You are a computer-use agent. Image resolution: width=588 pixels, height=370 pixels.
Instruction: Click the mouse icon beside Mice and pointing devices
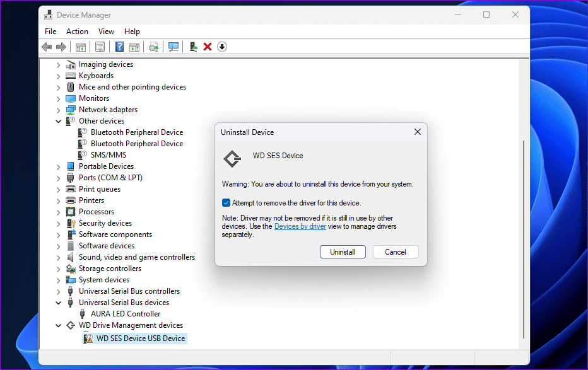tap(71, 87)
